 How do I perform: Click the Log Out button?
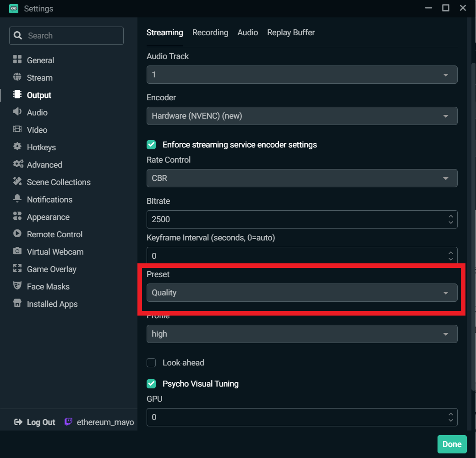pyautogui.click(x=35, y=422)
